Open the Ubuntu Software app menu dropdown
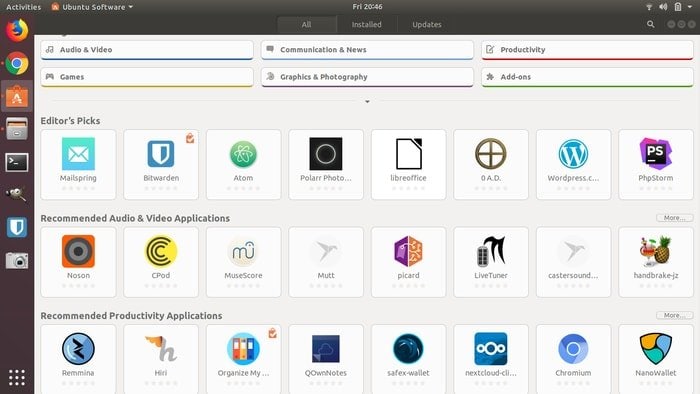The width and height of the screenshot is (700, 394). (92, 7)
